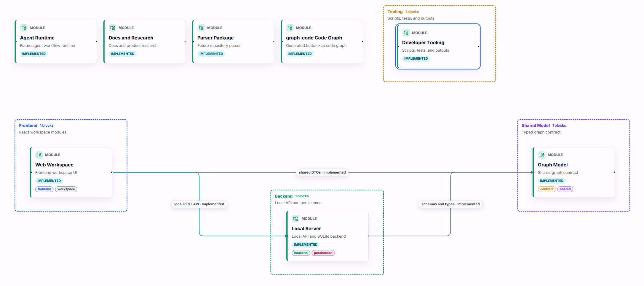This screenshot has height=286, width=644.
Task: Click the 'local REST API · Implemented' edge label
Action: pyautogui.click(x=199, y=204)
